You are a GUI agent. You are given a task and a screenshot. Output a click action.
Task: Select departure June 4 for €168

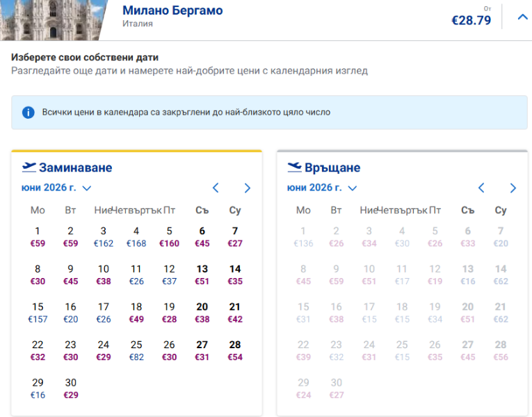136,237
